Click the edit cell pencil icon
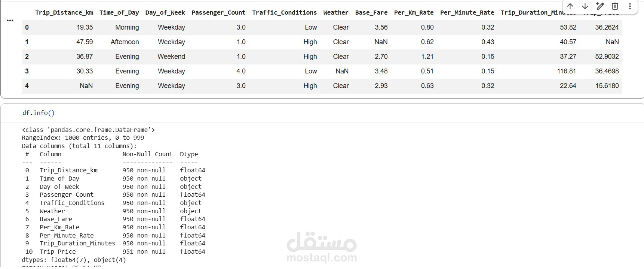 coord(600,6)
